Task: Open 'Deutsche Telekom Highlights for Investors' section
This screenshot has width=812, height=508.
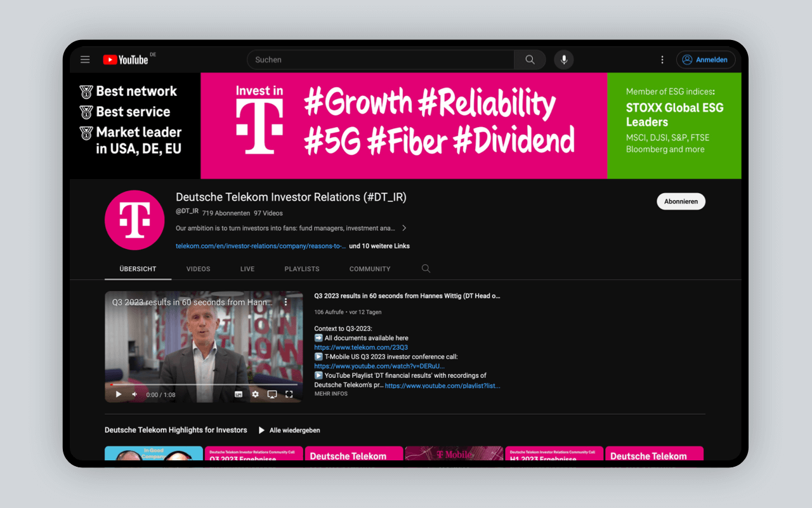Action: 176,430
